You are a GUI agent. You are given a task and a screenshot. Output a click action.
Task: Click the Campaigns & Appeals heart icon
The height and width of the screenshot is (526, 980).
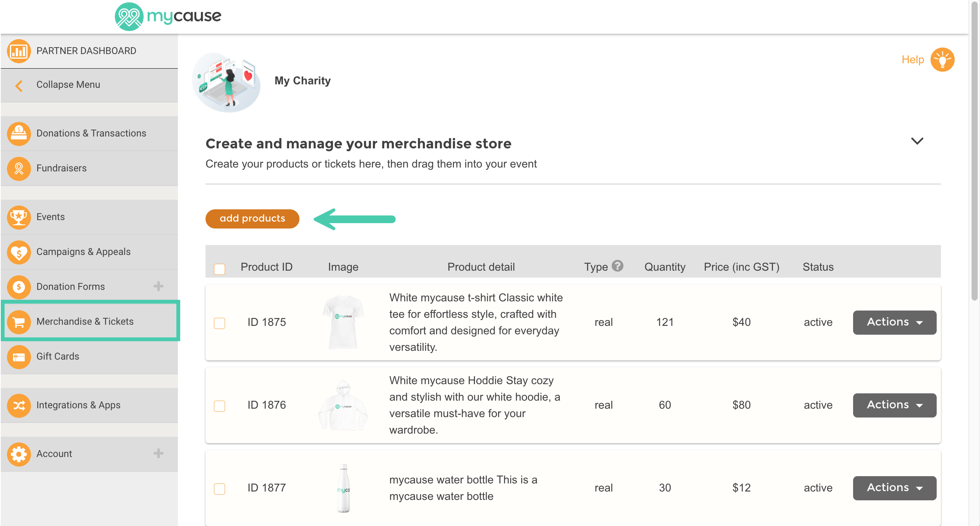click(18, 252)
